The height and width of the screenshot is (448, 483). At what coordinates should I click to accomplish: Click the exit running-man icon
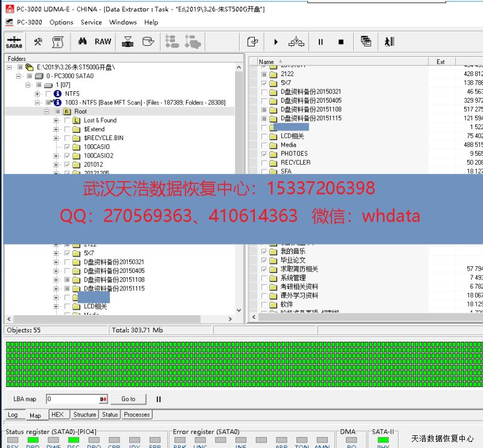(389, 42)
